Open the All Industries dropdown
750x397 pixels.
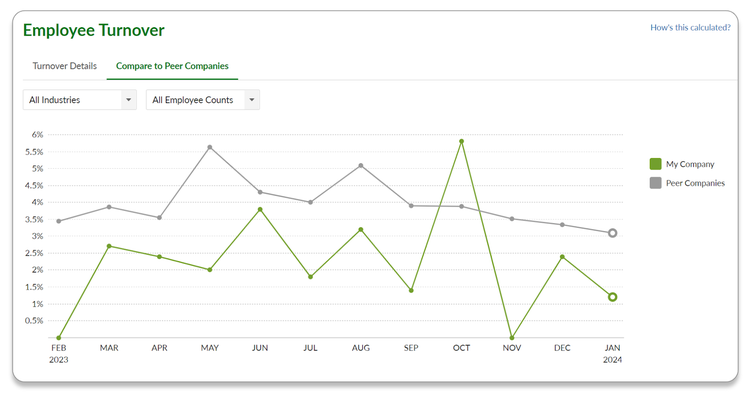click(79, 100)
